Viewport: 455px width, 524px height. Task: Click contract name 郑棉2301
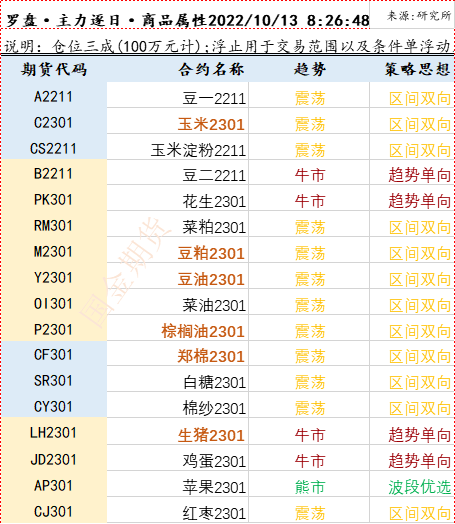211,357
